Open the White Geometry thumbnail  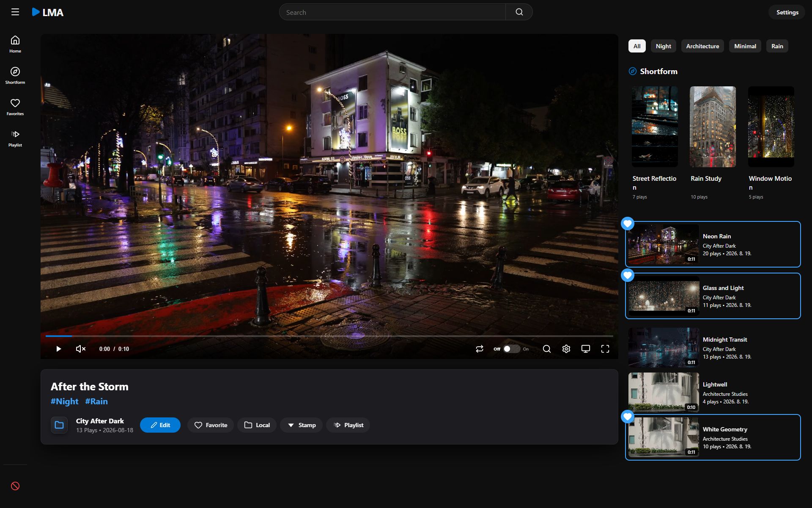click(664, 437)
